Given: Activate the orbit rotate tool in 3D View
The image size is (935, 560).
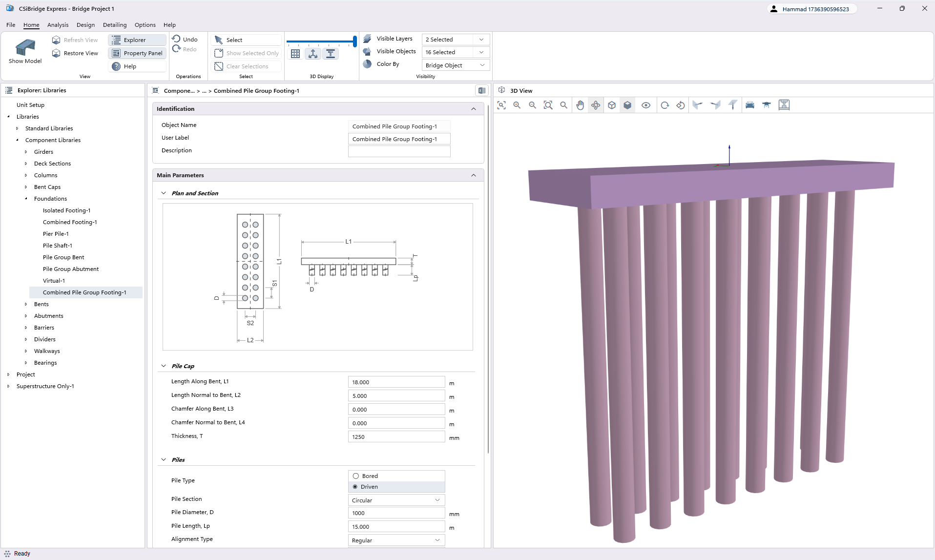Looking at the screenshot, I should tap(596, 105).
